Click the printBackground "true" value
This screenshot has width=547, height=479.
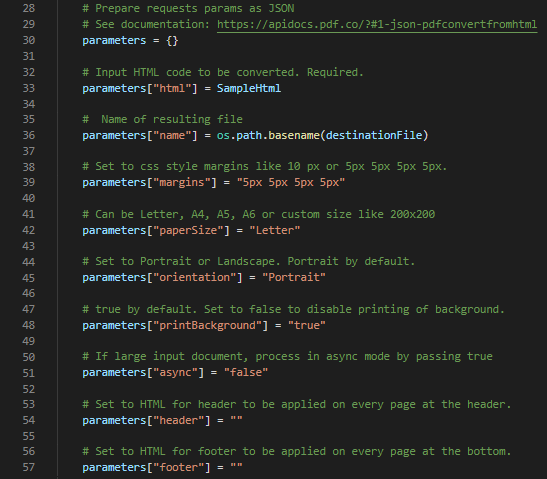(307, 325)
